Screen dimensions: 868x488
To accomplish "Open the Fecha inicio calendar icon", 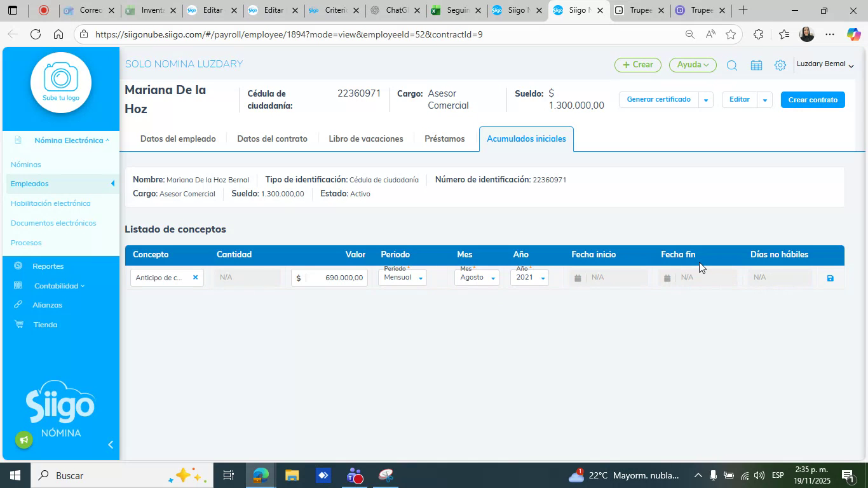I will click(x=577, y=278).
